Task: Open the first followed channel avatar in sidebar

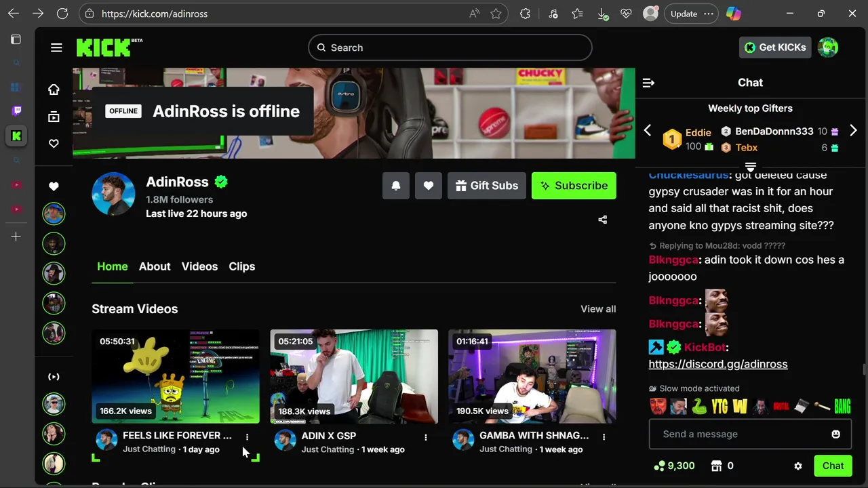Action: 54,213
